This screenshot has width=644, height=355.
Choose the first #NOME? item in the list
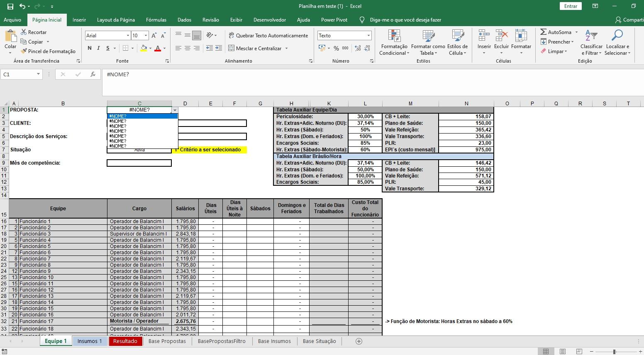142,116
